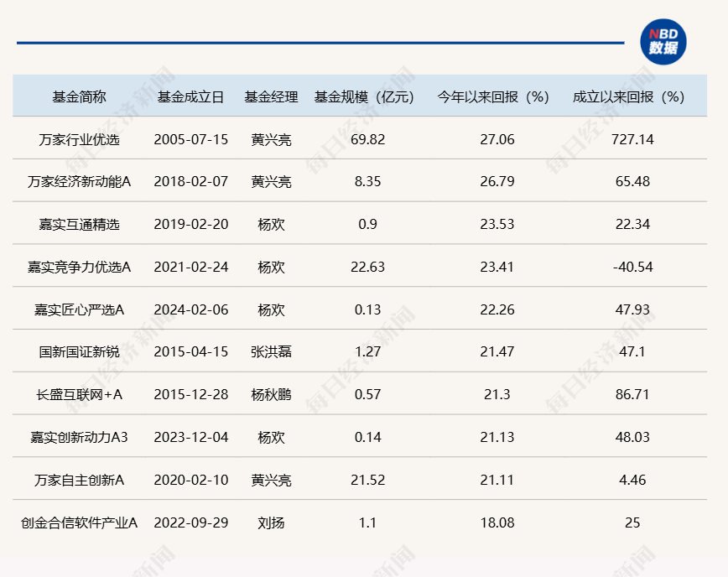Select date 2021-02-24
Screen dimensions: 728x577
point(191,267)
